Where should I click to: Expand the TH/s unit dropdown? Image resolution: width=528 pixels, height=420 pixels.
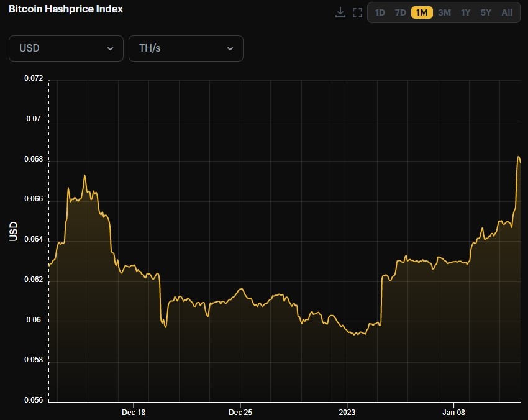[x=185, y=48]
